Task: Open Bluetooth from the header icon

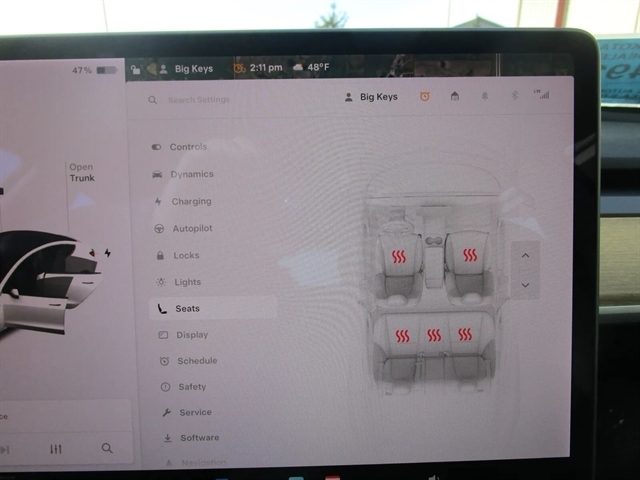Action: pos(516,97)
